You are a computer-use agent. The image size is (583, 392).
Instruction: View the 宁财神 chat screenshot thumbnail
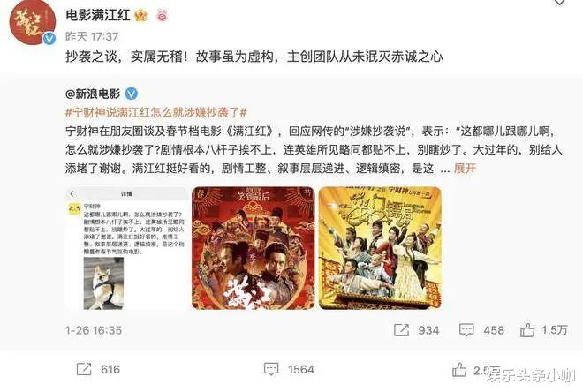click(x=126, y=248)
